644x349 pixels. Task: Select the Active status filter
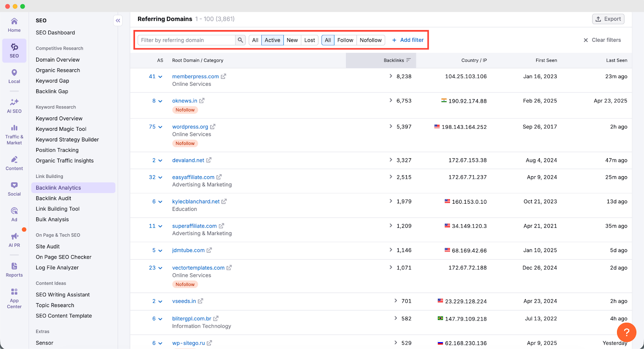[x=272, y=40]
